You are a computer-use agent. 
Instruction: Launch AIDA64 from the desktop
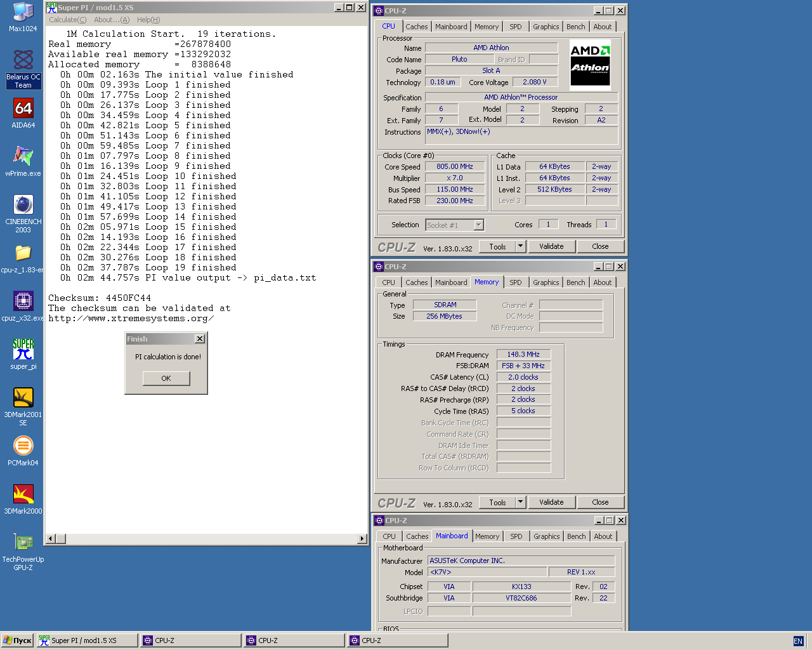tap(23, 114)
